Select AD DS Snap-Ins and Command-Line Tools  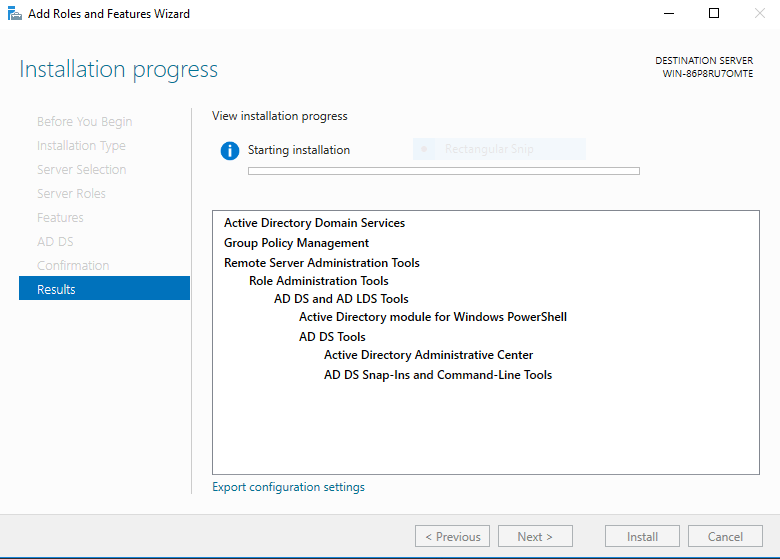tap(437, 375)
